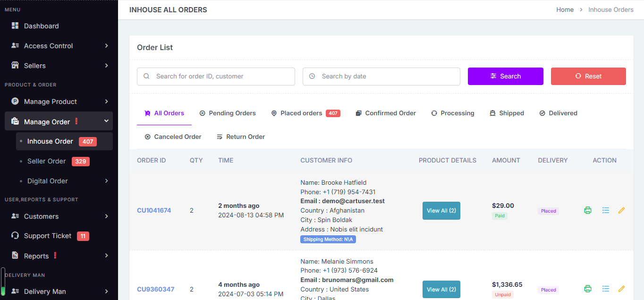Open order link CU1041674

tap(154, 210)
